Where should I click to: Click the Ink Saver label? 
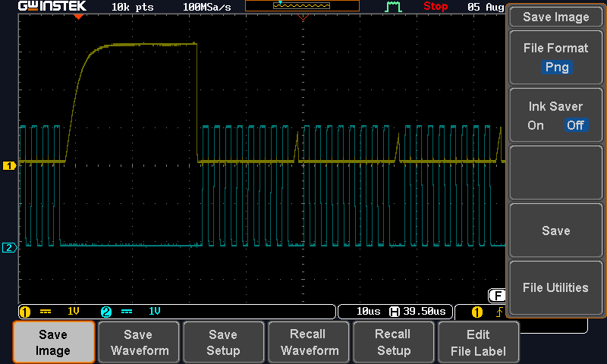pyautogui.click(x=555, y=106)
